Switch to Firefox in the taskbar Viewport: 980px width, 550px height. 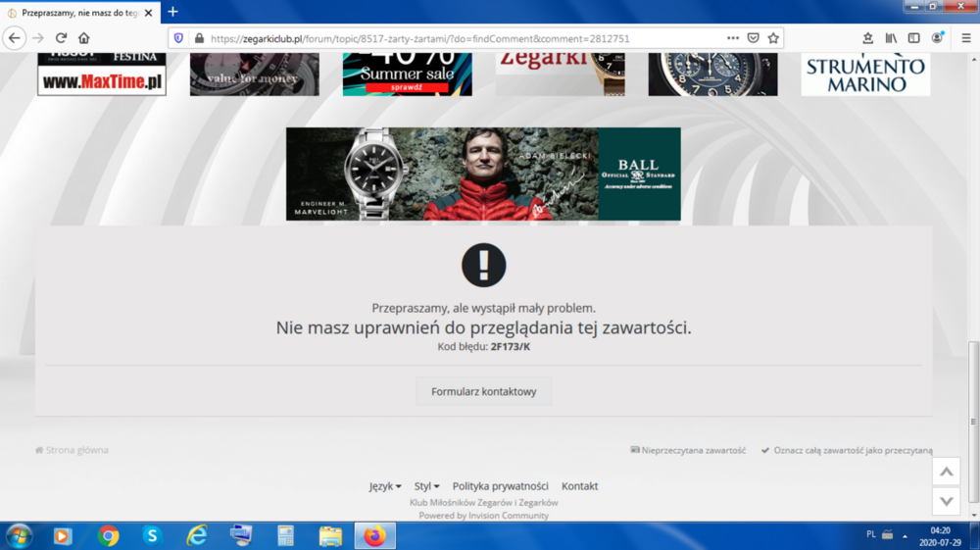coord(375,536)
